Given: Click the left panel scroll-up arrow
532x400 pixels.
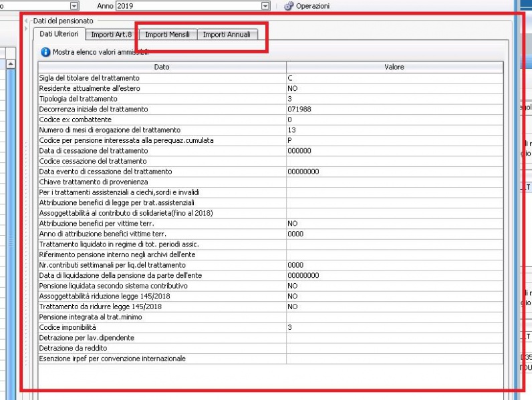Looking at the screenshot, I should click(11, 63).
